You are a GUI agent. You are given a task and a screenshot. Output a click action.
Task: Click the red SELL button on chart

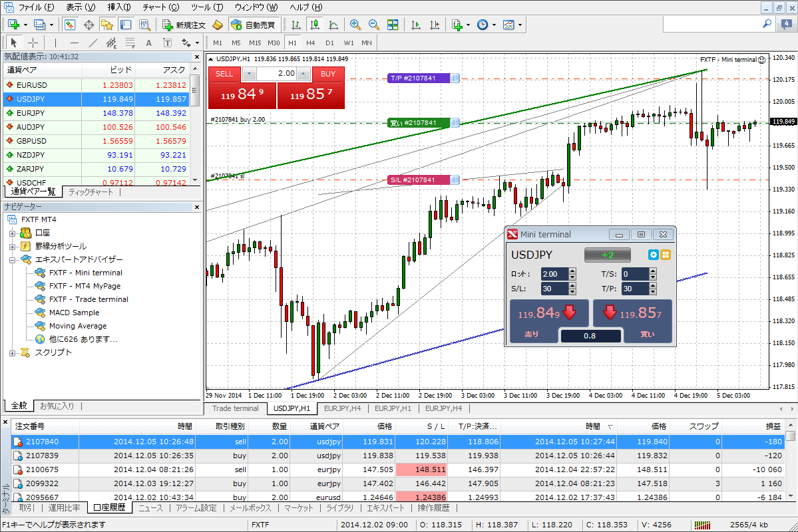[224, 74]
